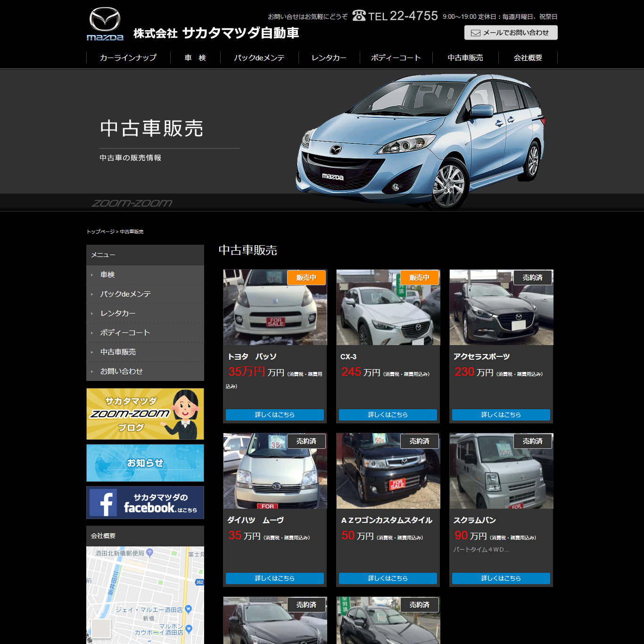The width and height of the screenshot is (644, 644).
Task: Click the マルホンカウボーイ酒田店 map marker
Action: [x=189, y=628]
